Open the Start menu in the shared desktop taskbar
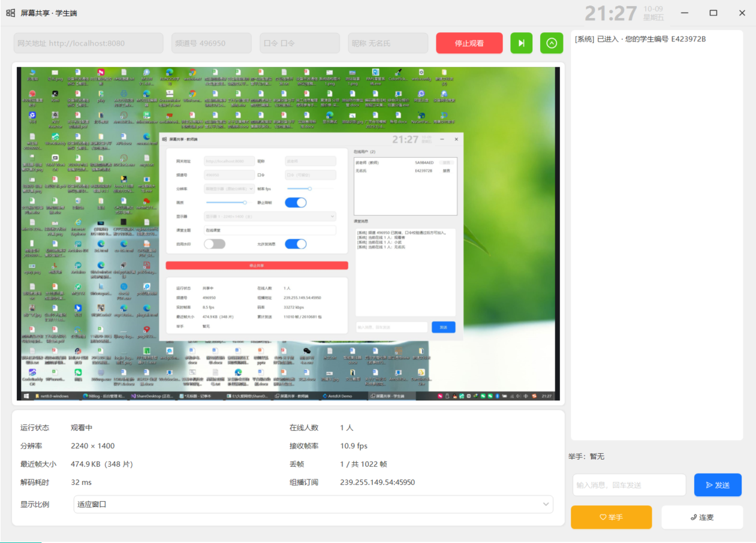The width and height of the screenshot is (756, 543). click(x=26, y=396)
